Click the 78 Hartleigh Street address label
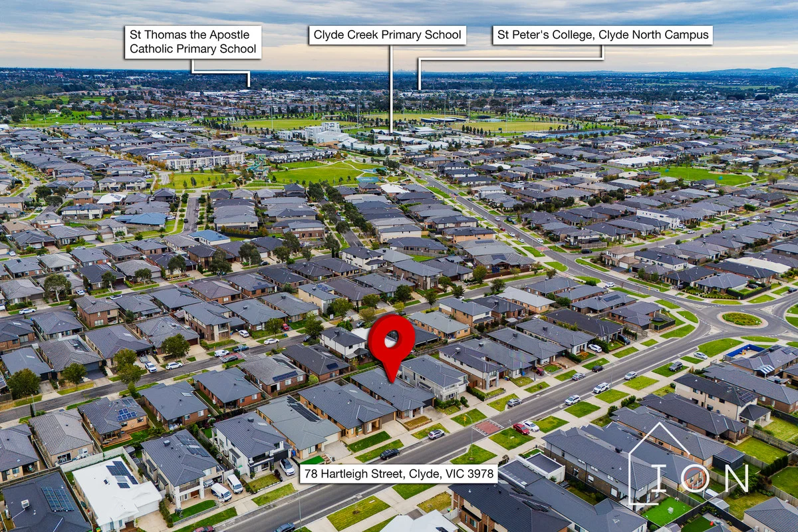Viewport: 798px width, 532px height. [398, 474]
